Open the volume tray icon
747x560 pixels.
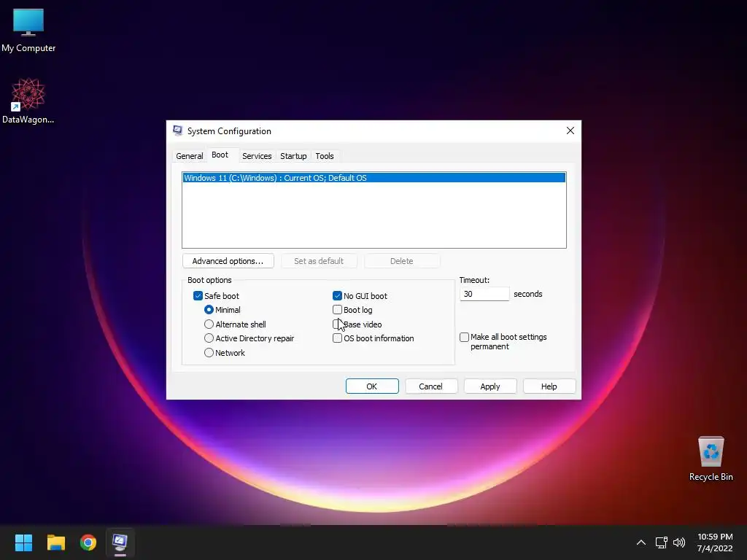[679, 542]
